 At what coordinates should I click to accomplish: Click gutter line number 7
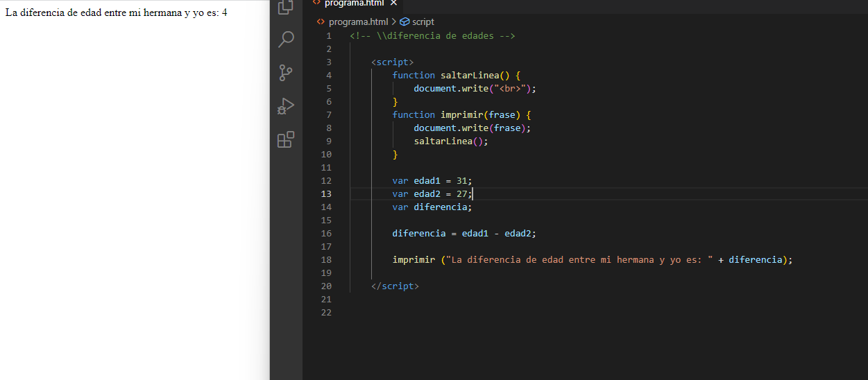[329, 114]
